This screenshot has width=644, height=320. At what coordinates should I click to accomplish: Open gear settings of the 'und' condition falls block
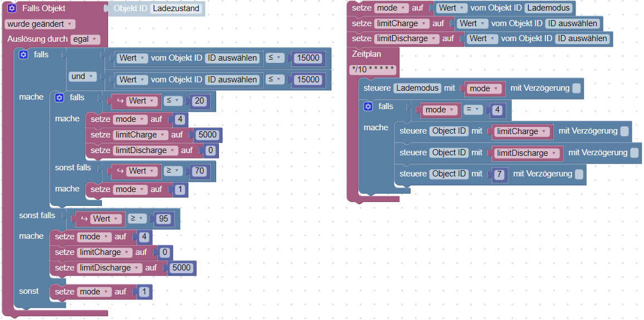coord(24,55)
